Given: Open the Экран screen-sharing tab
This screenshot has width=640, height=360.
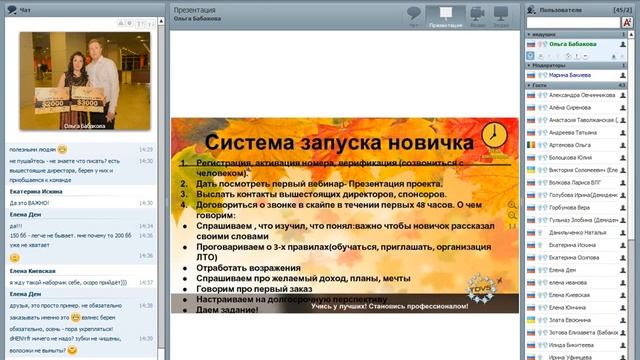Looking at the screenshot, I should click(x=501, y=17).
